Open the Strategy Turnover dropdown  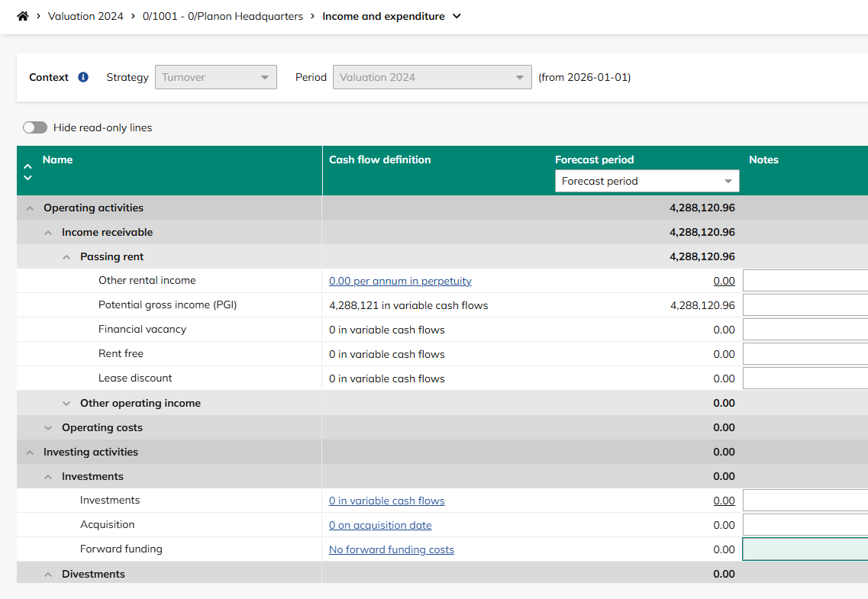point(216,77)
